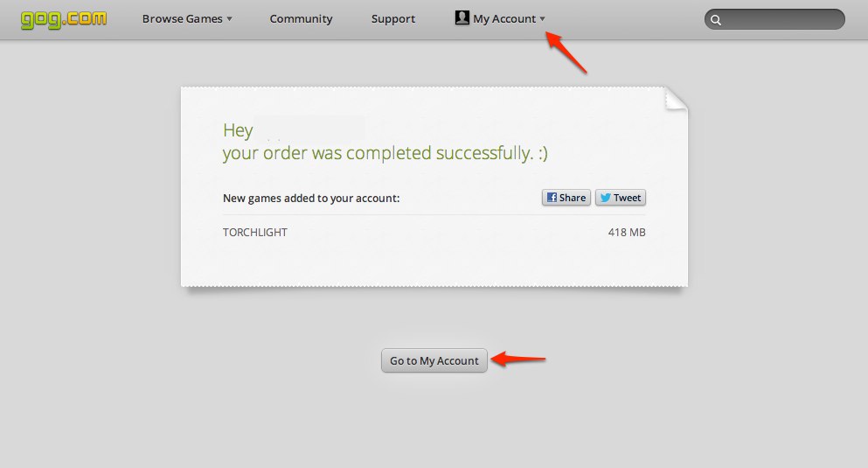Open the Browse Games menu
The image size is (868, 468).
187,19
